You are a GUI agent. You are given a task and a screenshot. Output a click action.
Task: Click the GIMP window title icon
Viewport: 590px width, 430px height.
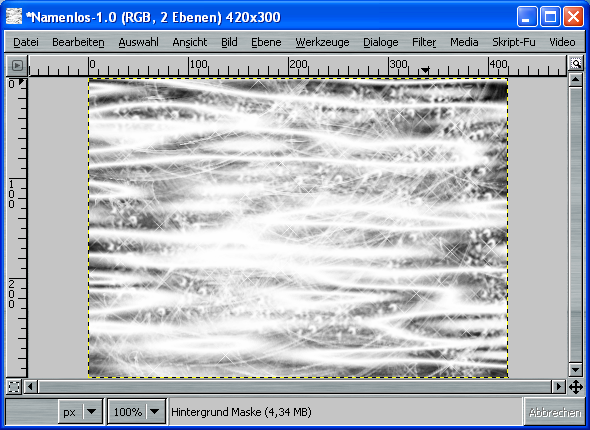pos(14,17)
